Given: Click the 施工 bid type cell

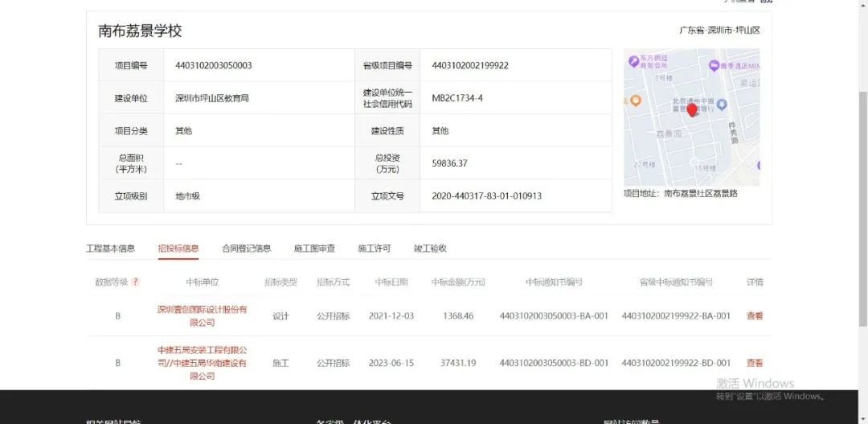Looking at the screenshot, I should pyautogui.click(x=280, y=363).
